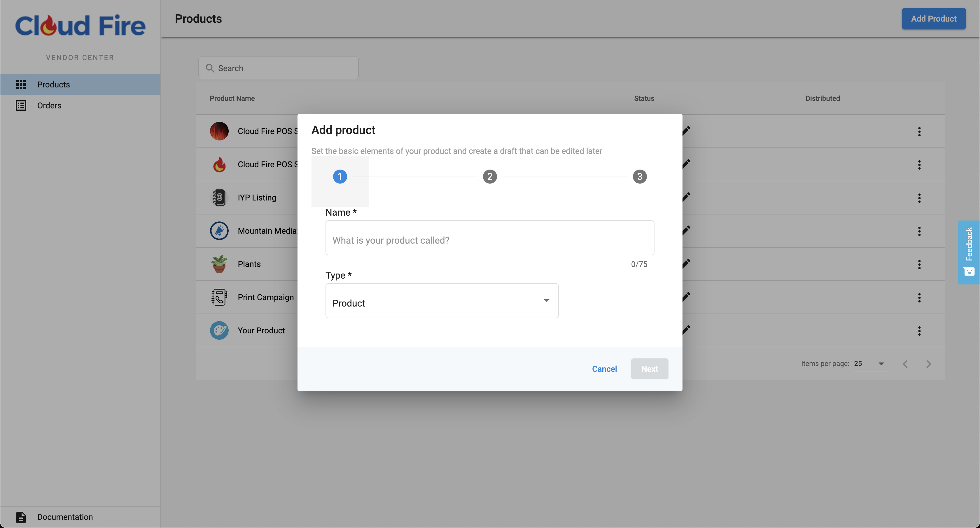The image size is (980, 528).
Task: Select step 3 in the wizard stepper
Action: (x=640, y=176)
